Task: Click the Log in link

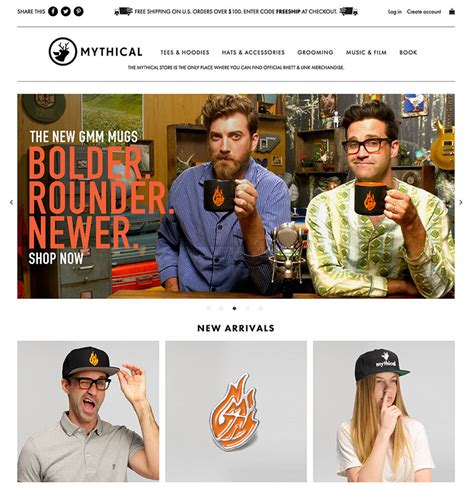Action: pyautogui.click(x=395, y=12)
